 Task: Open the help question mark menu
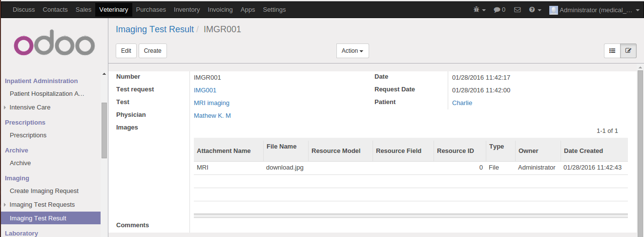click(x=535, y=10)
